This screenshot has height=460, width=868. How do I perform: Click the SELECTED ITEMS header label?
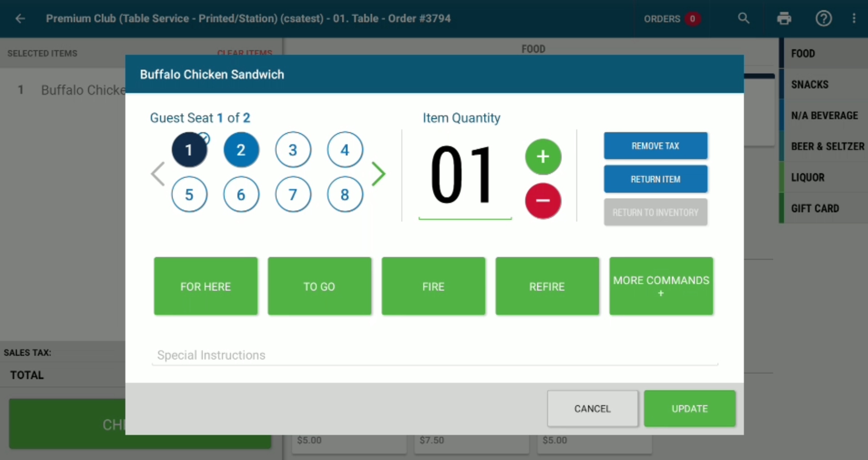(x=43, y=53)
